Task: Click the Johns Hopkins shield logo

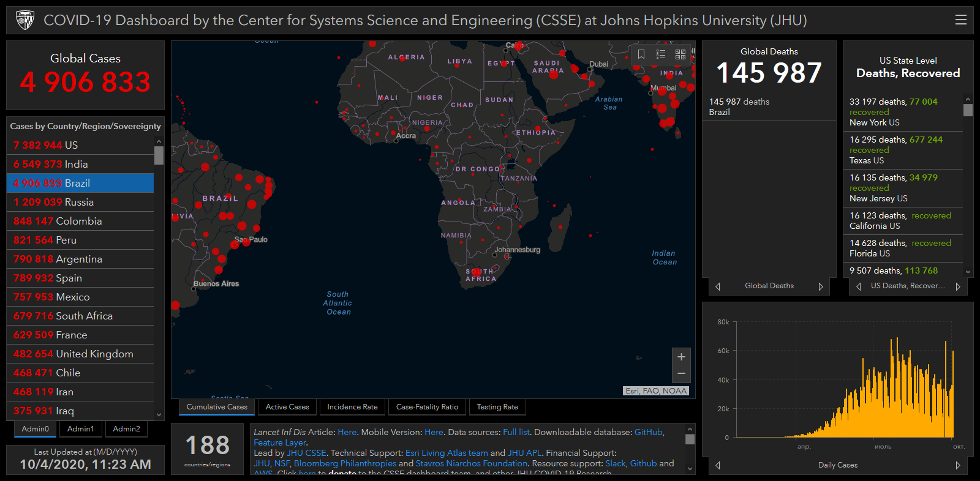Action: coord(25,20)
